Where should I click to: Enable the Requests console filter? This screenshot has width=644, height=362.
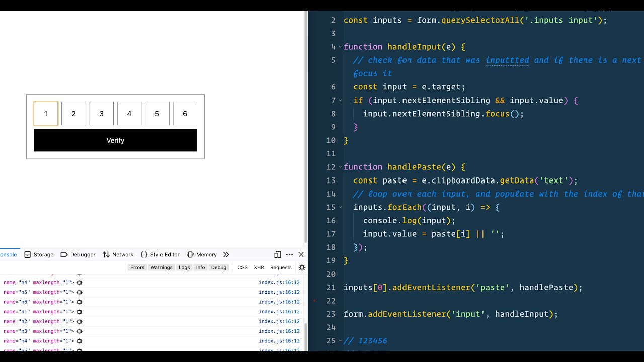(x=281, y=267)
